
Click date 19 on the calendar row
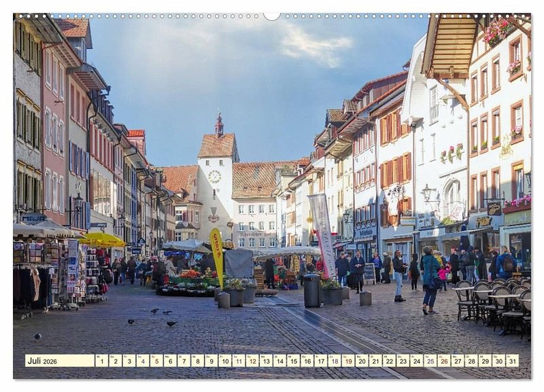tap(347, 361)
